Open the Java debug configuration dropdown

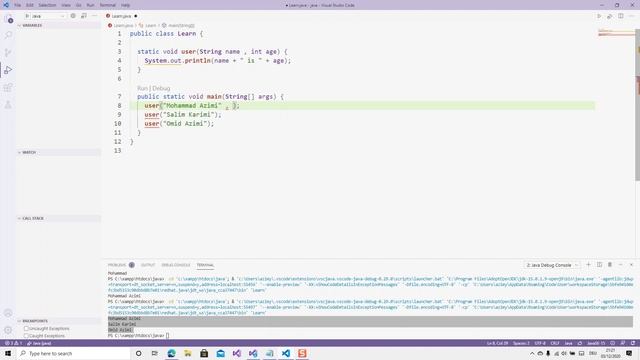tap(49, 16)
